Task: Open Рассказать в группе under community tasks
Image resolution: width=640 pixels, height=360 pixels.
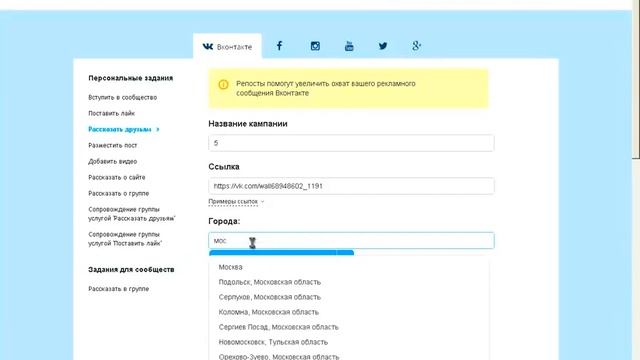Action: pyautogui.click(x=118, y=289)
